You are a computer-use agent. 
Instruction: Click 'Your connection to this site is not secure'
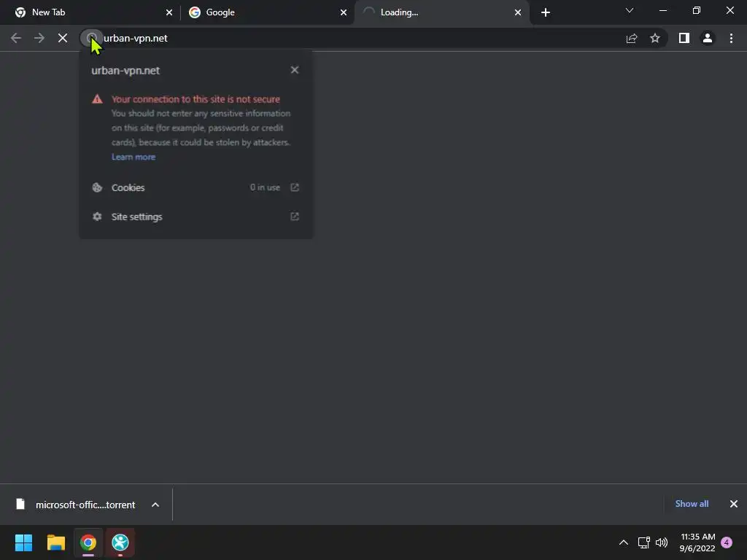point(196,99)
